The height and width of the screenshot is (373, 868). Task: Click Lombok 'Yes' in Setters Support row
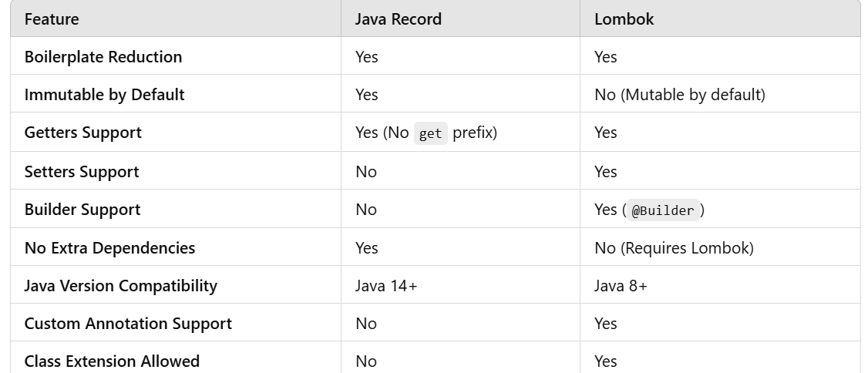coord(606,172)
